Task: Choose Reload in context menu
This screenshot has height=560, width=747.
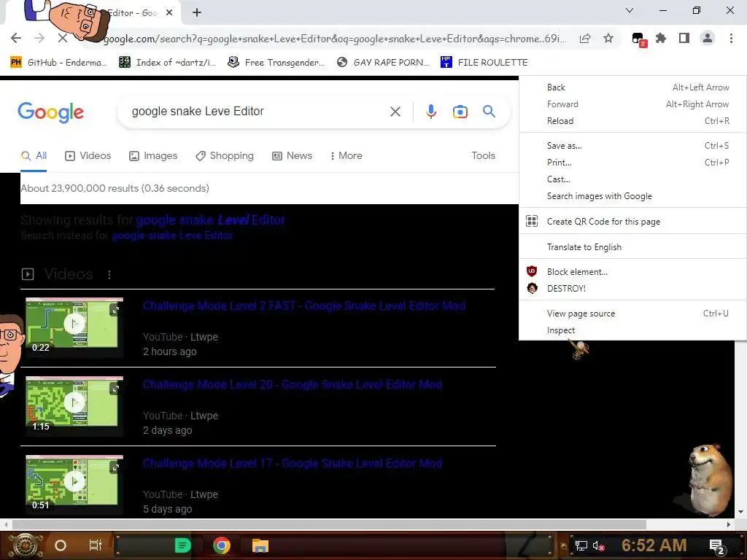Action: pyautogui.click(x=632, y=121)
